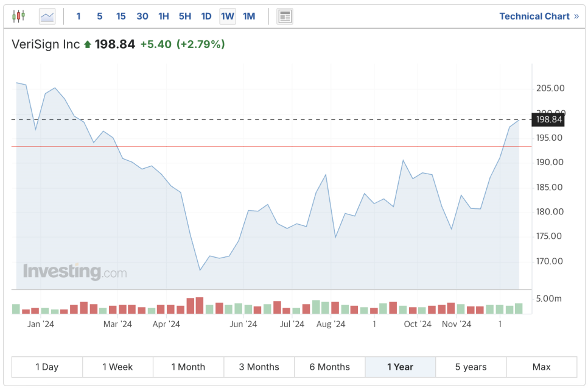The height and width of the screenshot is (388, 588).
Task: Select the 3 Months range tab
Action: pos(259,367)
